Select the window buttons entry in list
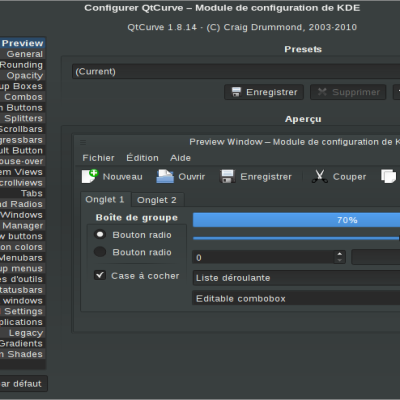The height and width of the screenshot is (400, 400). pos(22,236)
